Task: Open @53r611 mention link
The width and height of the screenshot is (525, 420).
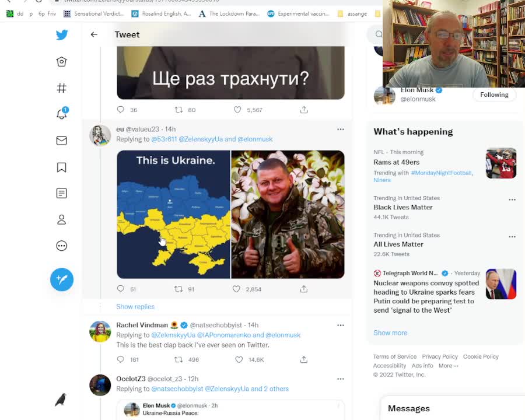Action: point(164,139)
